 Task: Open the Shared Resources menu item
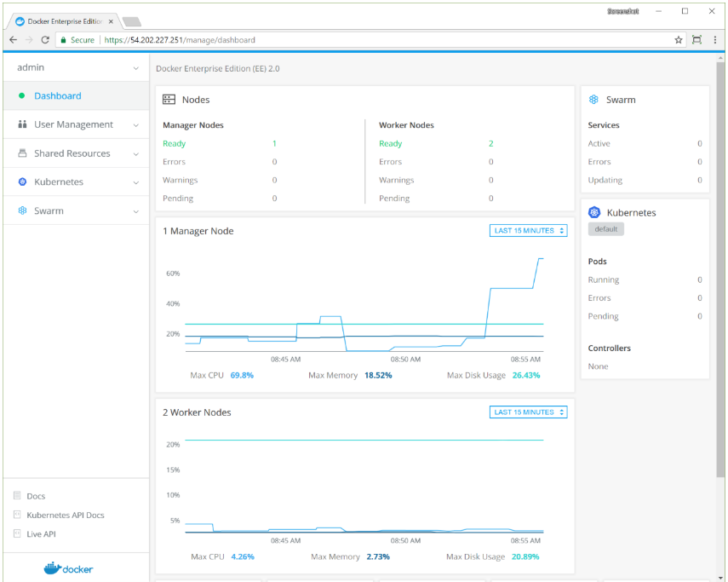(x=72, y=153)
